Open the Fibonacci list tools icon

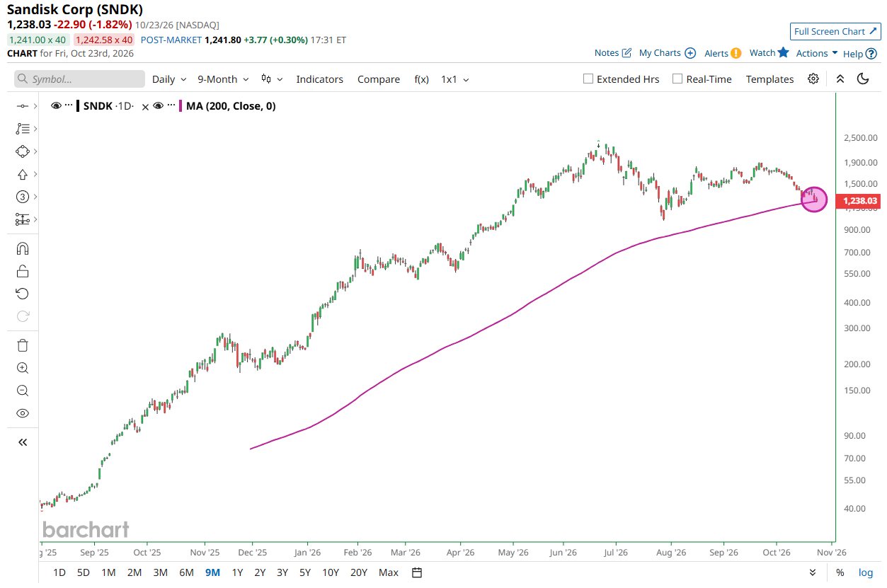[x=22, y=129]
